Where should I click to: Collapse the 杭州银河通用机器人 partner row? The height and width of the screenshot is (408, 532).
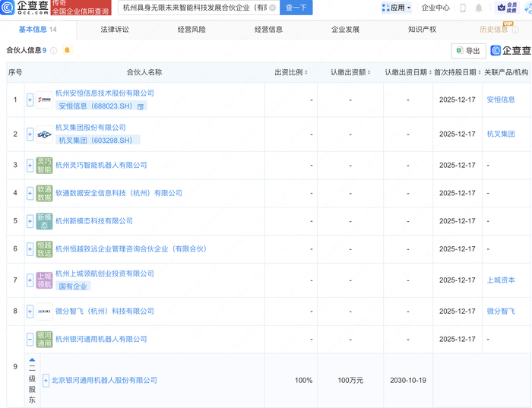click(x=30, y=339)
